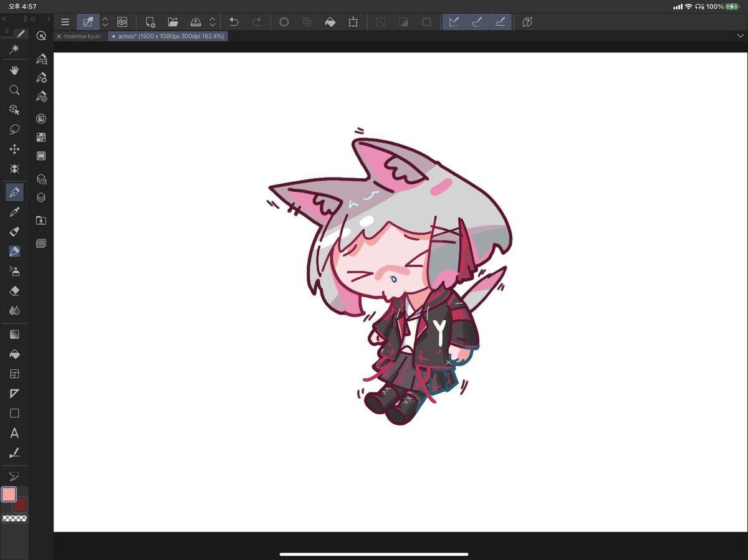
Task: Toggle Snap to Grid
Action: (x=500, y=22)
